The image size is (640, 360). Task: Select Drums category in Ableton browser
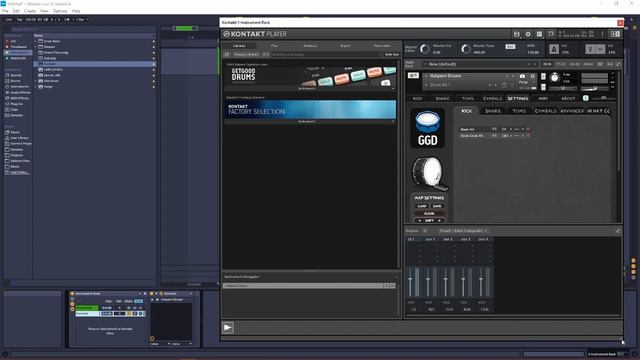click(x=15, y=81)
